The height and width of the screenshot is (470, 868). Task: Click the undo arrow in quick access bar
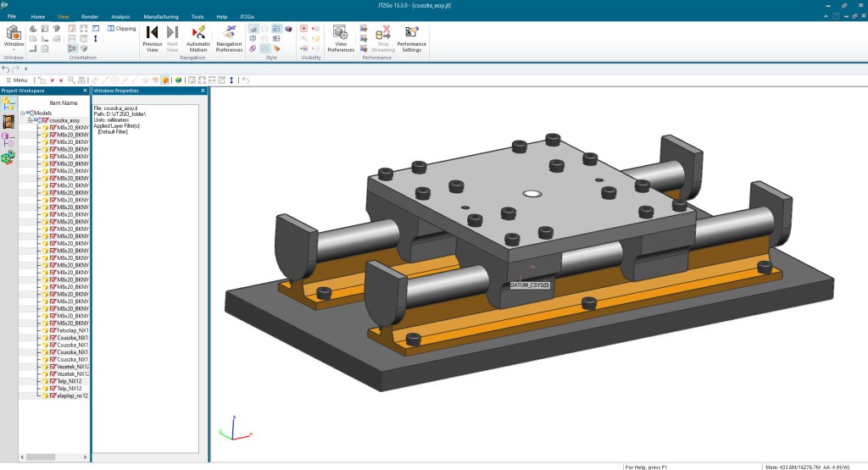(6, 69)
